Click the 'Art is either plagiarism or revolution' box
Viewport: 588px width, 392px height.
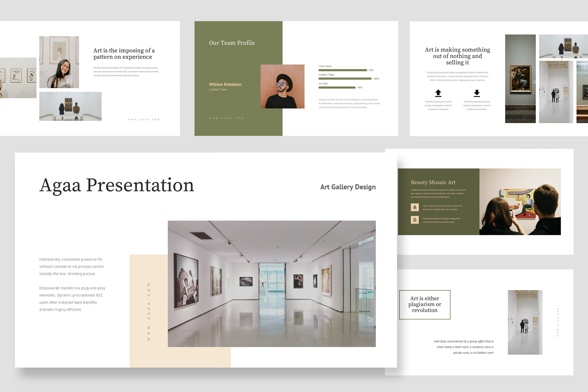pos(425,305)
